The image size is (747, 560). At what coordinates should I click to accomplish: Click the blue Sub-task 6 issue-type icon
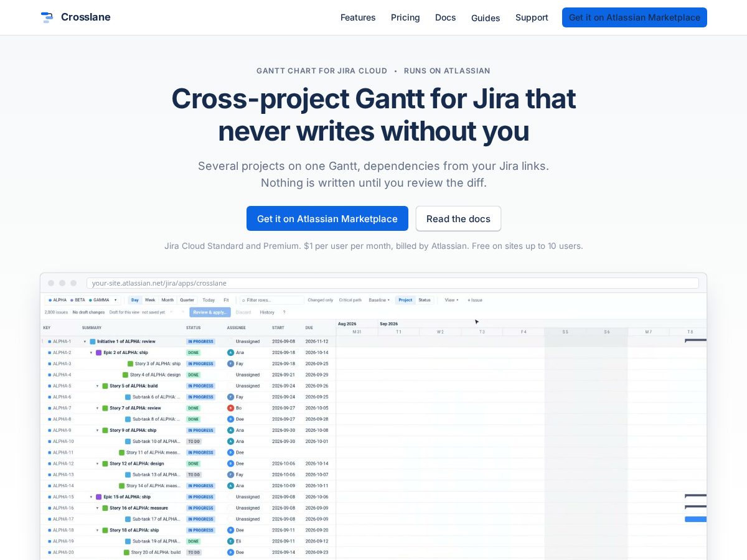(x=128, y=397)
